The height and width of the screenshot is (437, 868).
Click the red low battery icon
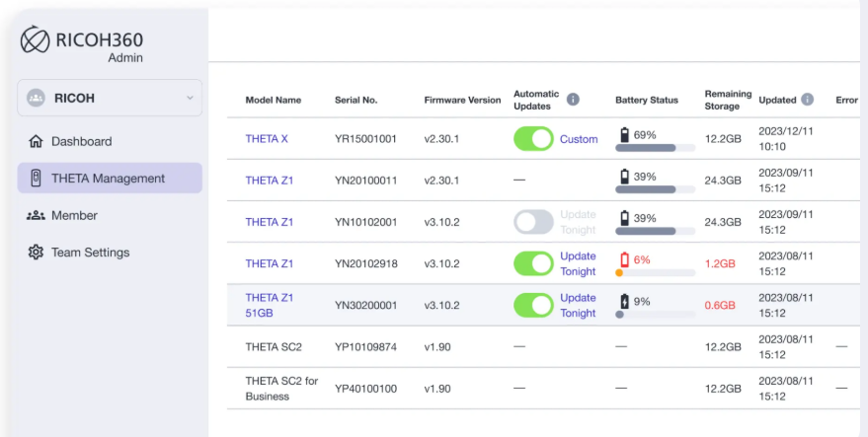click(x=623, y=259)
